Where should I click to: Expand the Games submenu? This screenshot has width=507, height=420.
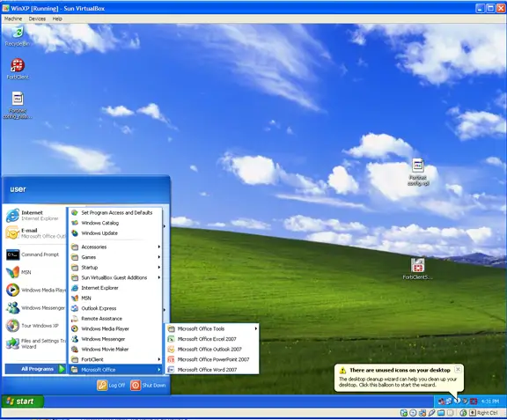(x=116, y=257)
